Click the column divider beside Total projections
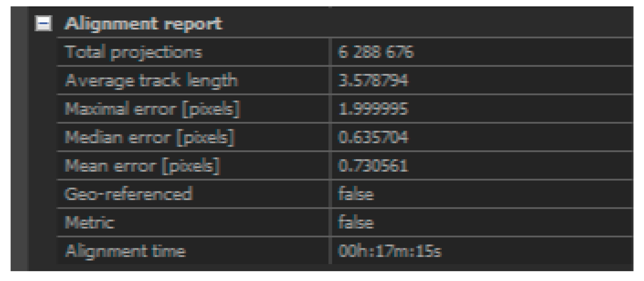Image resolution: width=644 pixels, height=281 pixels. click(330, 52)
